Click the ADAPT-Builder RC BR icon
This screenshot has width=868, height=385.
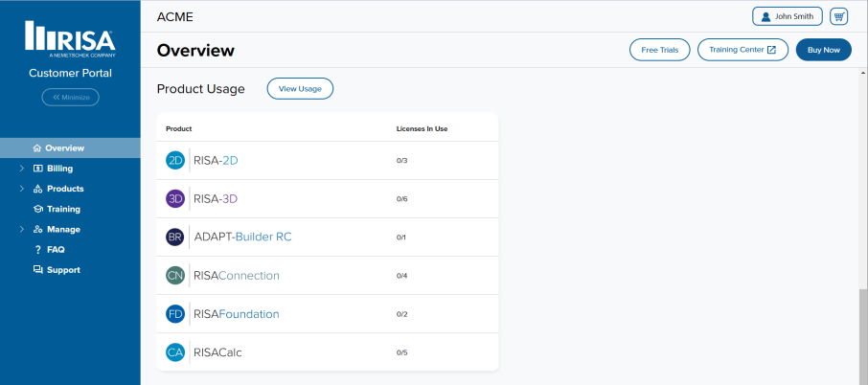coord(175,237)
